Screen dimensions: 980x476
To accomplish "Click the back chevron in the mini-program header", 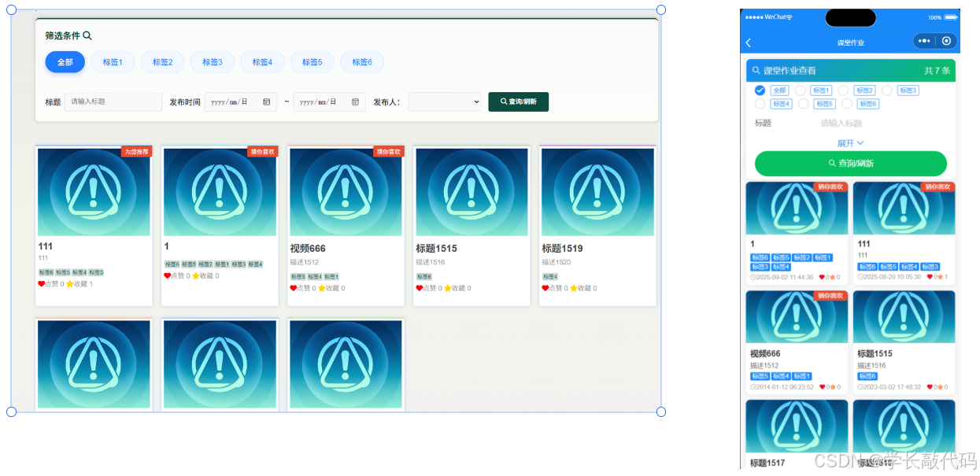I will coord(748,42).
